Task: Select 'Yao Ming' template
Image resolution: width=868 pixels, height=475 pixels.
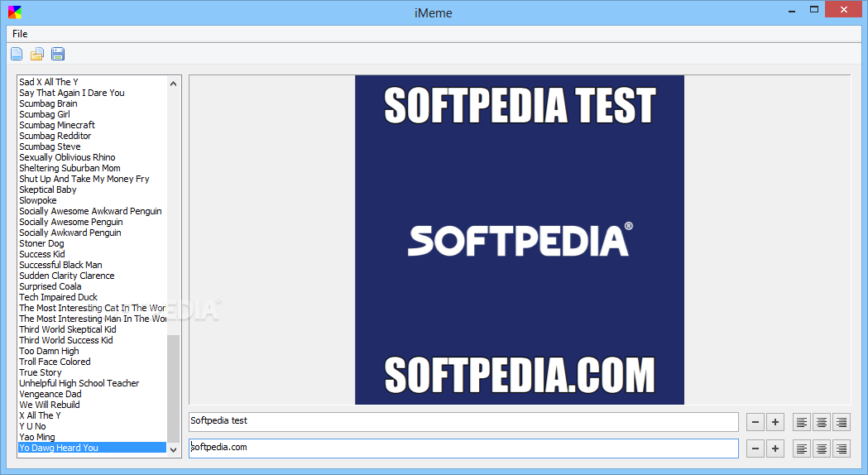Action: pos(37,438)
